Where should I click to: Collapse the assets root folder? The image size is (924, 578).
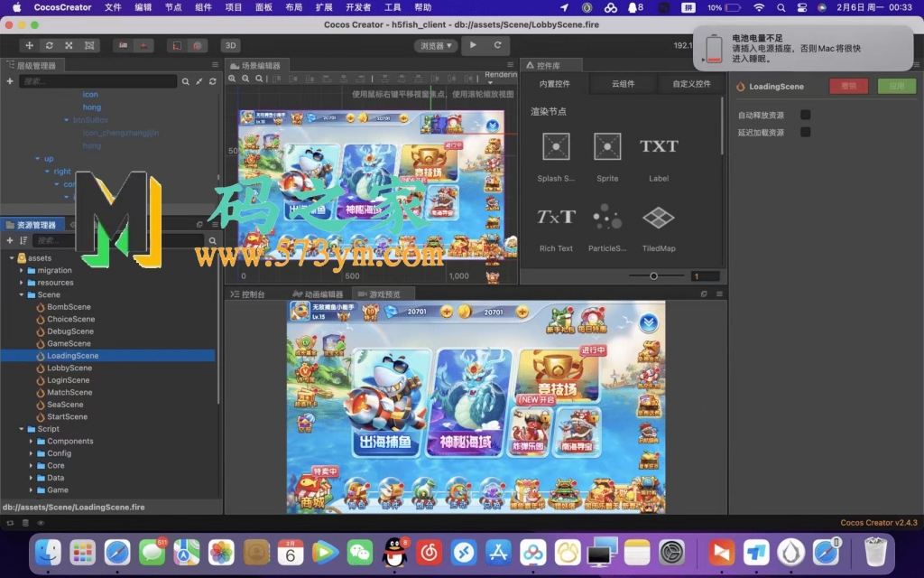tap(12, 257)
